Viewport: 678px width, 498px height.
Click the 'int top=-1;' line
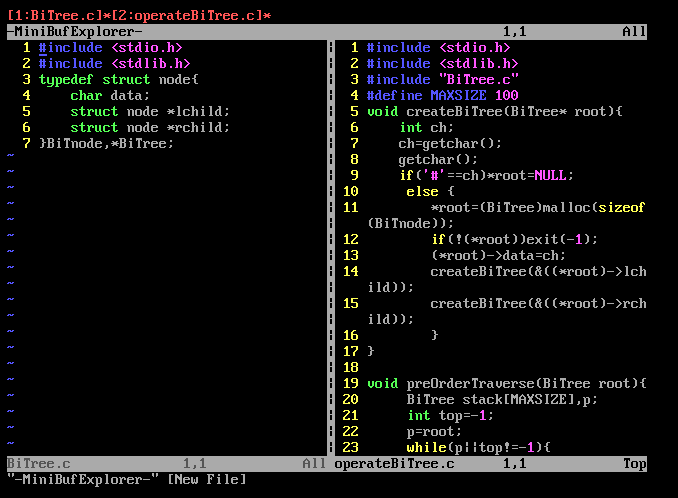coord(450,415)
